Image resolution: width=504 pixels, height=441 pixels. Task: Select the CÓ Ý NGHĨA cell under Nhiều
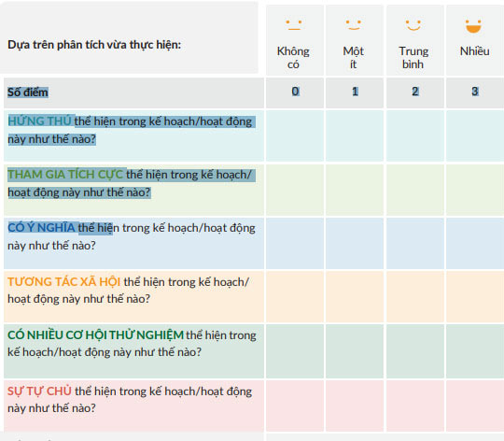click(475, 243)
